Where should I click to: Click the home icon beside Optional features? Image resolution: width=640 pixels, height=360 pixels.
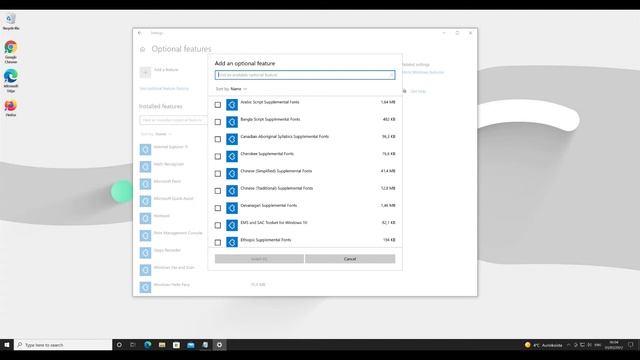142,49
